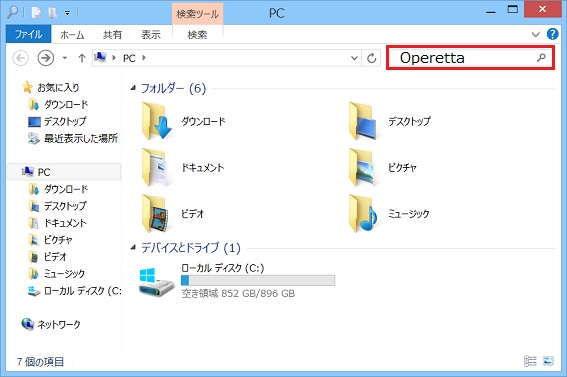
Task: Go forward with the right arrow button
Action: pos(46,58)
